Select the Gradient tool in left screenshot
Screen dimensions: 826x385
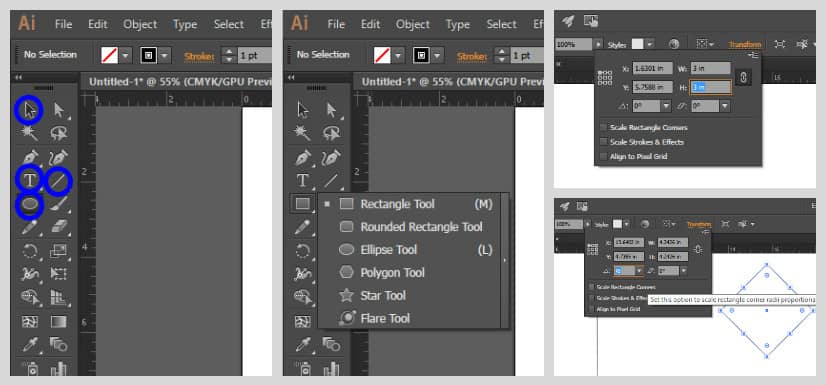(59, 321)
